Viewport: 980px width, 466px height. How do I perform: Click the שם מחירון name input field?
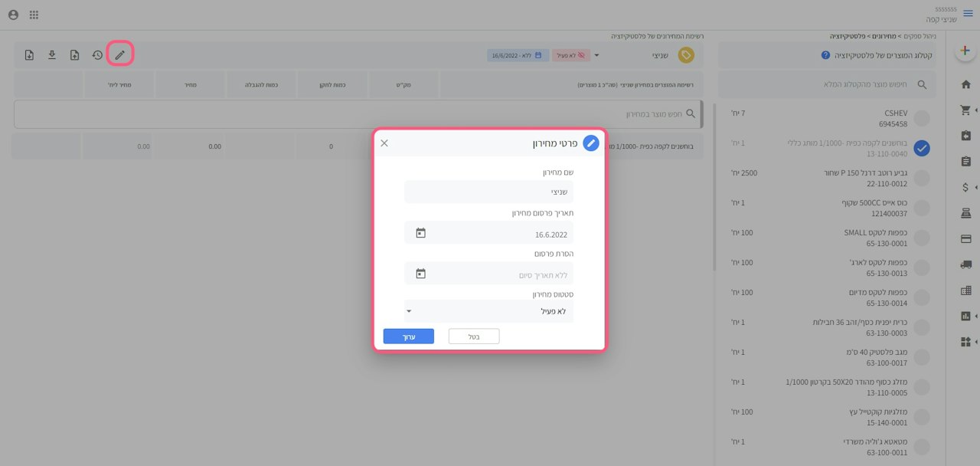488,192
